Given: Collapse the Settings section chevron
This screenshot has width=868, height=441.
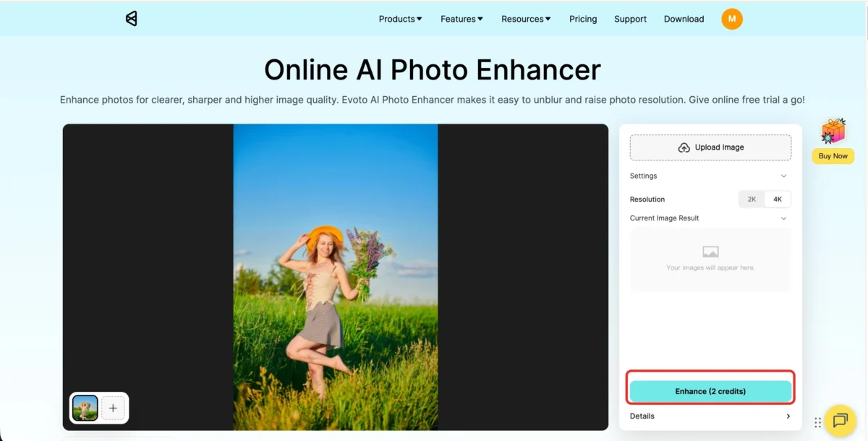Looking at the screenshot, I should pos(783,176).
